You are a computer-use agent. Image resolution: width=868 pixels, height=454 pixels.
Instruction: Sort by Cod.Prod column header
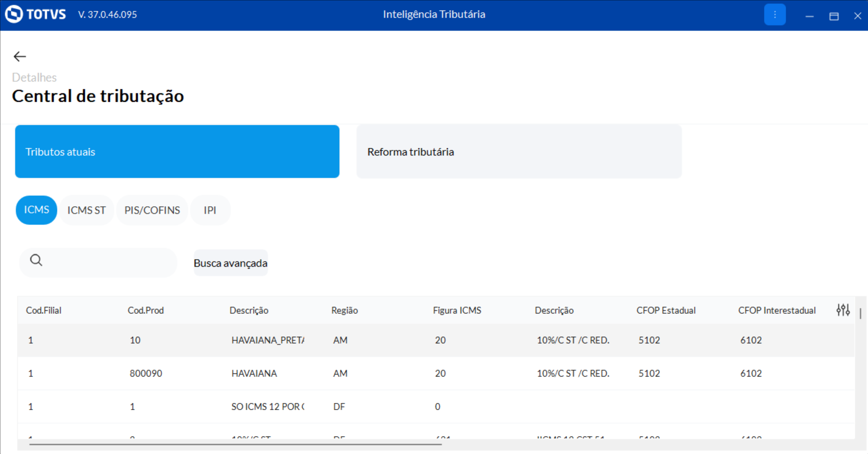point(146,310)
